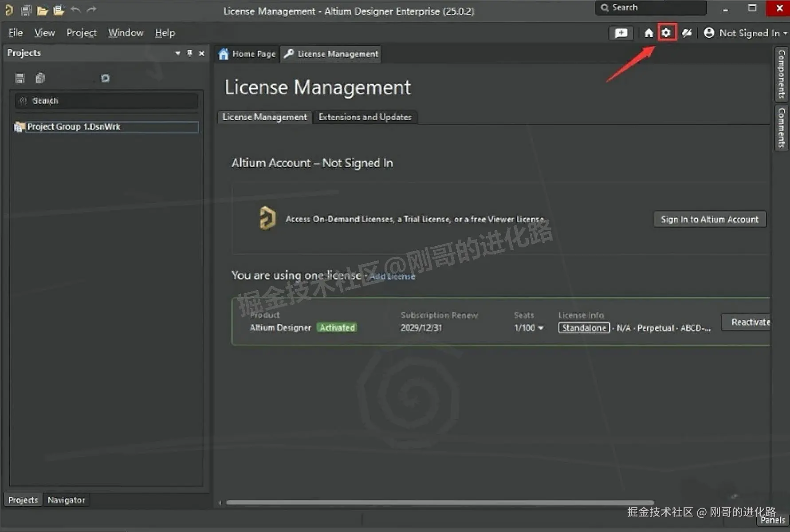Open the Help menu

165,33
